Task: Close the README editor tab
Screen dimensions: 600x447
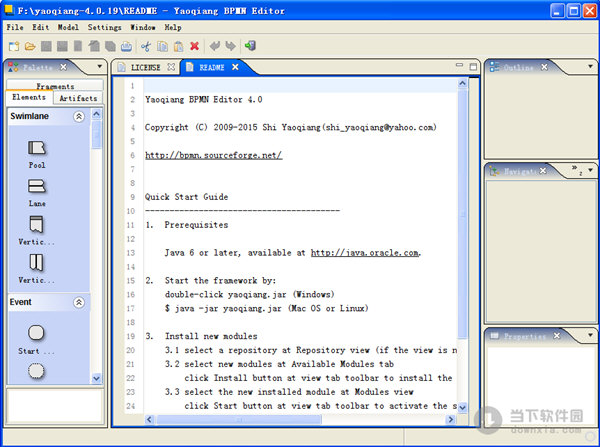Action: (235, 67)
